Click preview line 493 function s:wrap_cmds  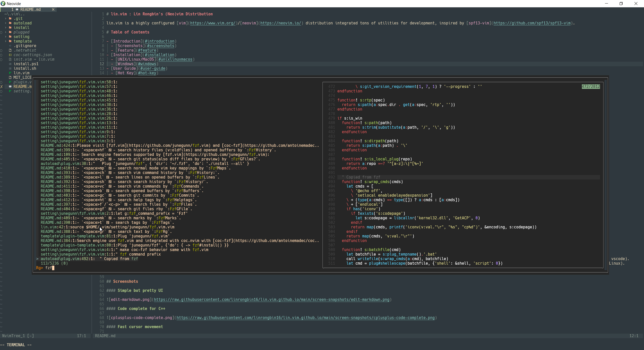pyautogui.click(x=372, y=182)
